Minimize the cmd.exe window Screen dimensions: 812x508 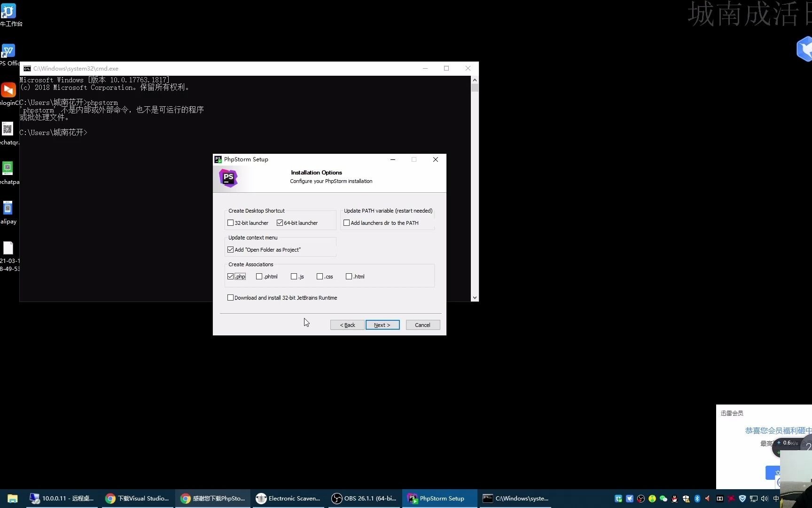pos(425,68)
